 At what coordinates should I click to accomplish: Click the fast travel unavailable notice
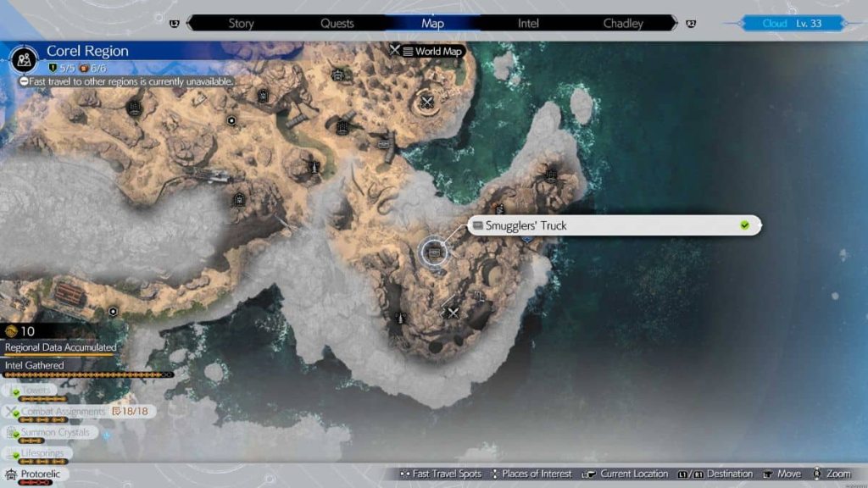pos(126,81)
